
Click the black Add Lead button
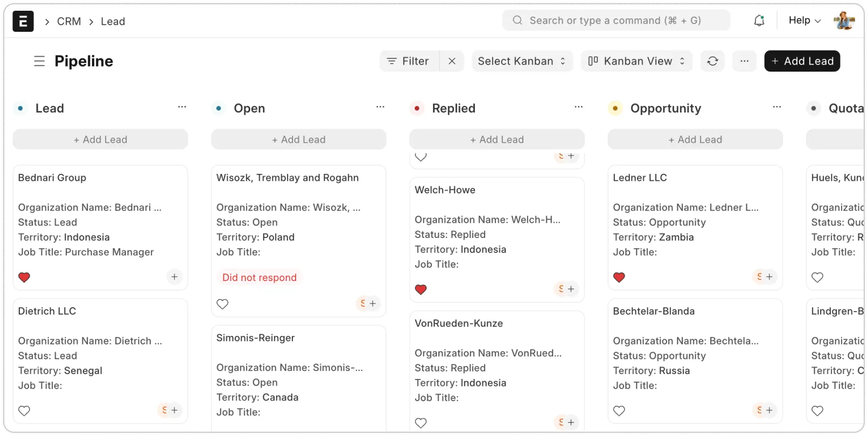pos(802,61)
